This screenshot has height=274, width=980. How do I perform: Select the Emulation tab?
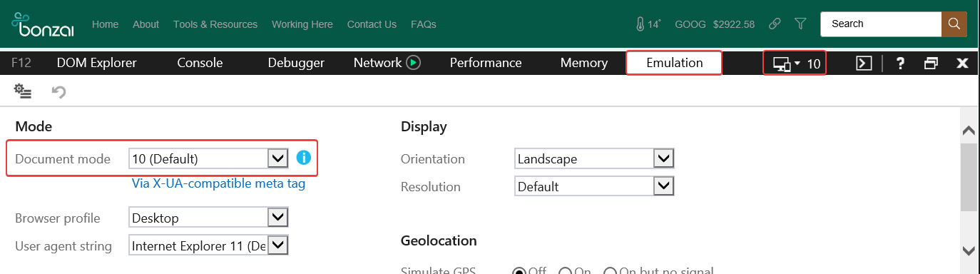(x=674, y=63)
